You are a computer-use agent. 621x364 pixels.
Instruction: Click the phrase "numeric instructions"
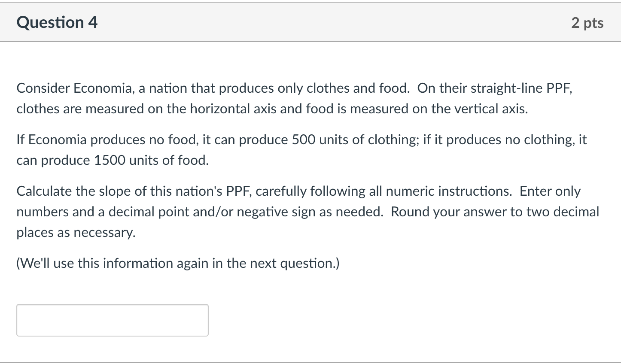[x=449, y=191]
